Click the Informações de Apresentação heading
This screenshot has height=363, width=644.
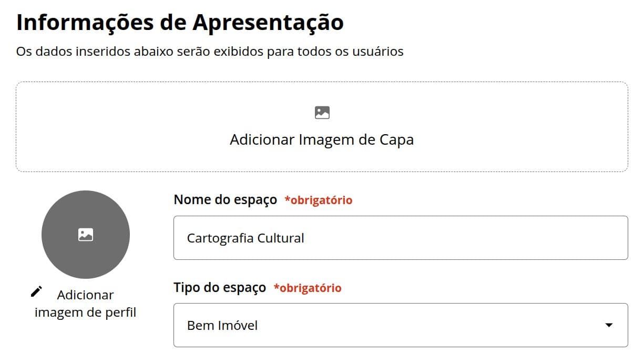[x=180, y=23]
